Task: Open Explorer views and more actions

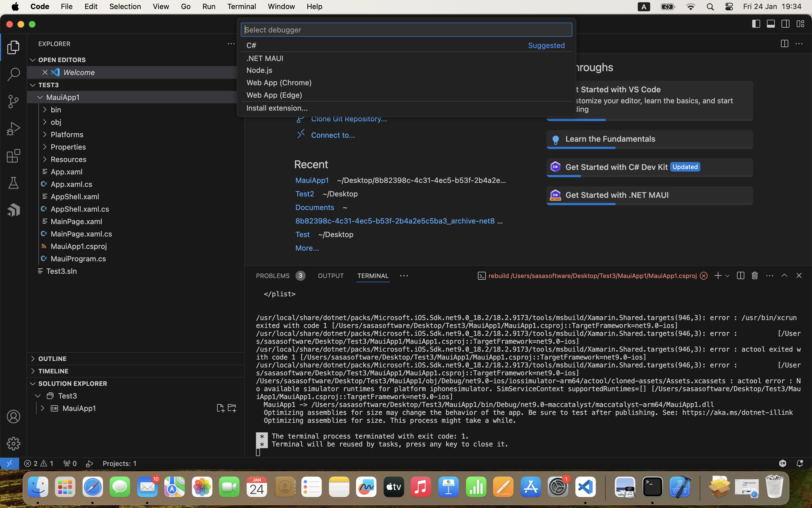Action: 231,44
